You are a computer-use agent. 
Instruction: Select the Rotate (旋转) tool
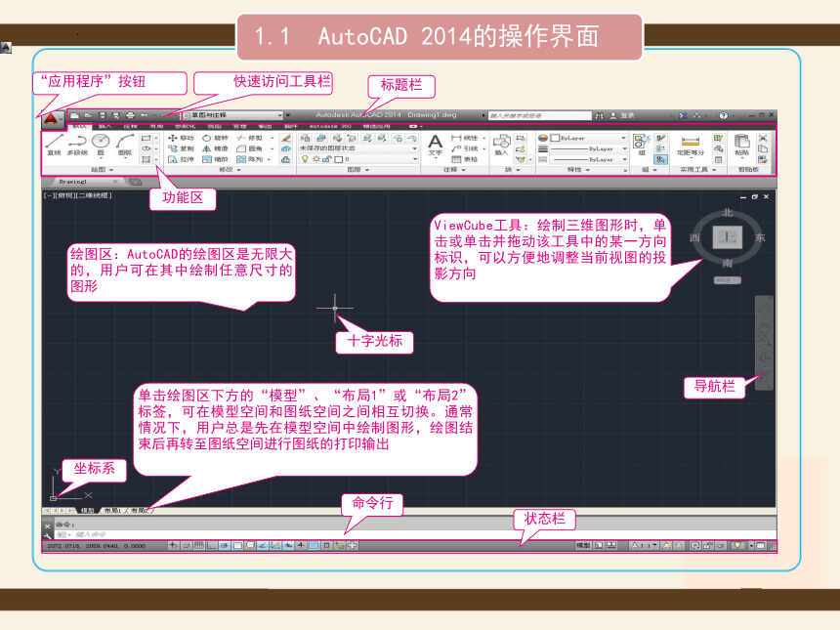(x=215, y=138)
